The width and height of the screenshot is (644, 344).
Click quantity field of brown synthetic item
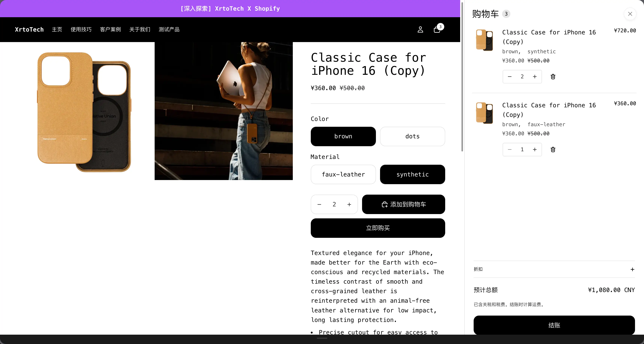(522, 77)
